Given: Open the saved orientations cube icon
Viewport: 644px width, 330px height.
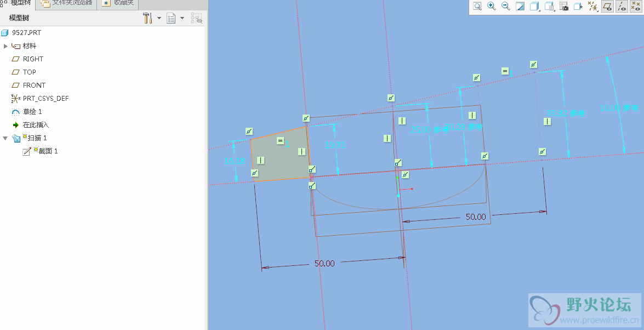Looking at the screenshot, I should (549, 6).
